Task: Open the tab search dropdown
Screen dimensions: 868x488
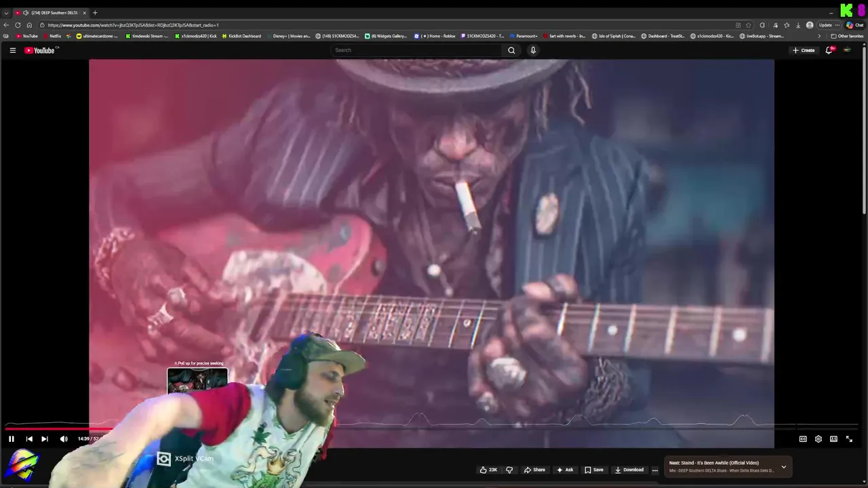Action: [x=6, y=13]
